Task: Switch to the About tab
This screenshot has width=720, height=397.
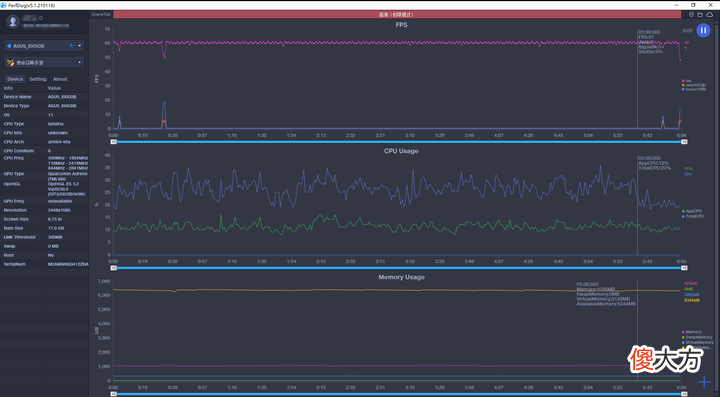Action: [60, 79]
